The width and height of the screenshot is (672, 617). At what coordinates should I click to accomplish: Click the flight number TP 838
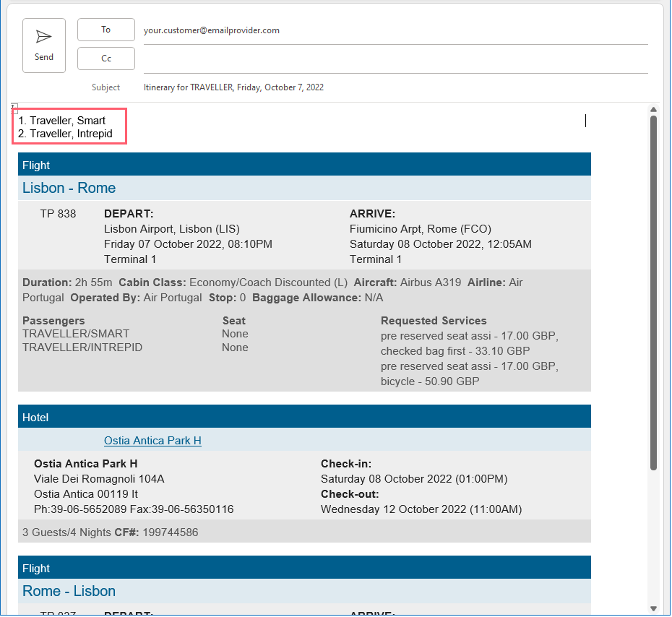[x=58, y=214]
